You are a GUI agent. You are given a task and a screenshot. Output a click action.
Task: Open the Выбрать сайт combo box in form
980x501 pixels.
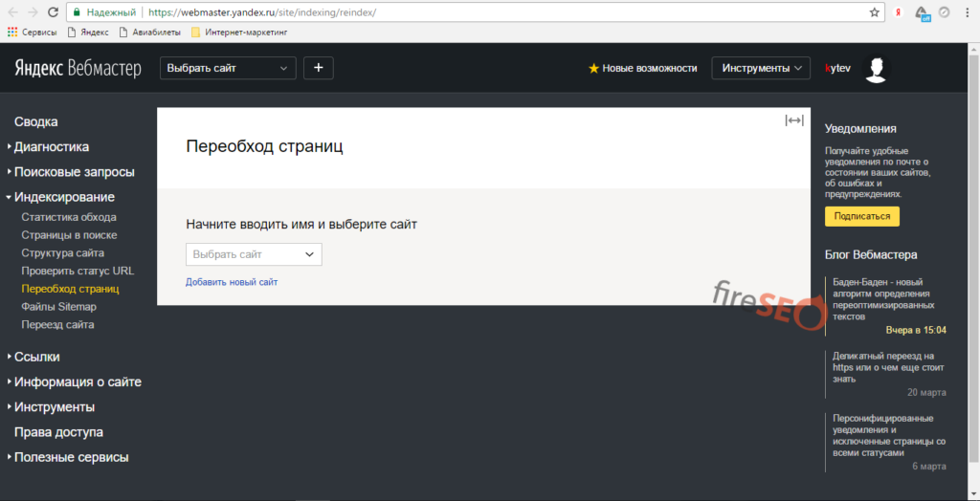(254, 254)
